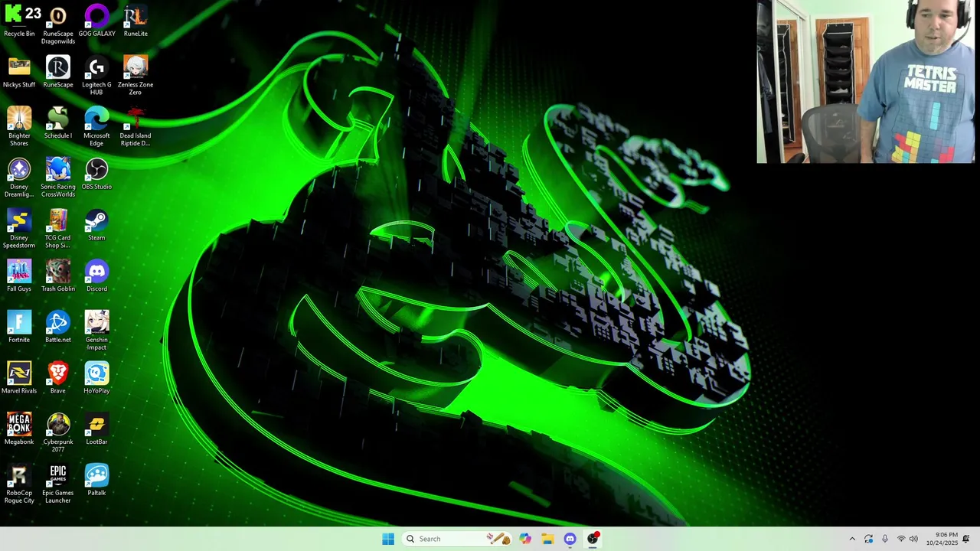
Task: Select the Megabonk game icon
Action: (x=19, y=429)
